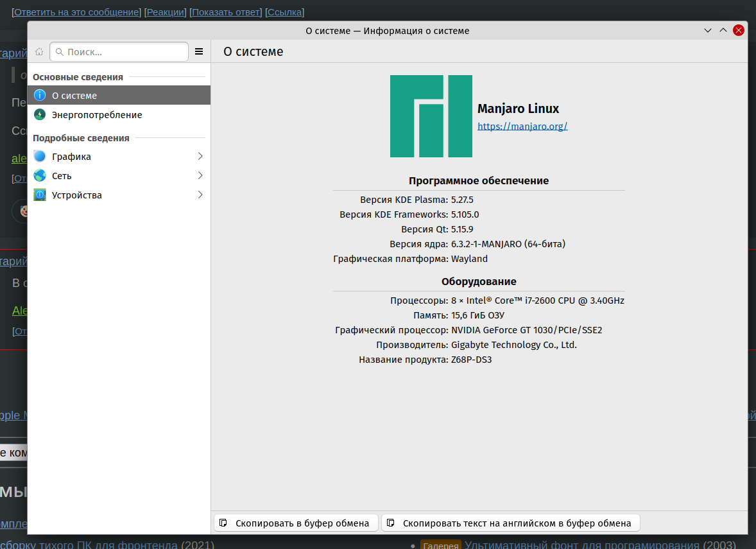
Task: Click Скопировать текст на английском в буфер обмена
Action: (x=511, y=523)
